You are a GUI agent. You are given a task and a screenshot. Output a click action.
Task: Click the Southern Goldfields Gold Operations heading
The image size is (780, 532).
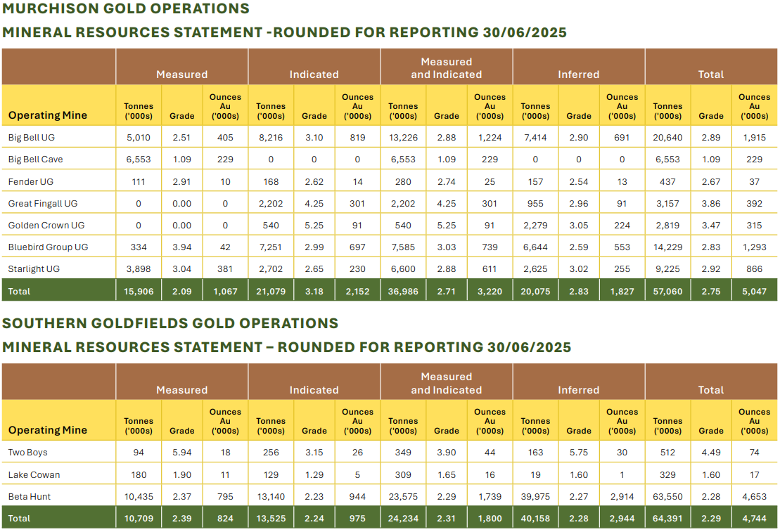point(170,323)
